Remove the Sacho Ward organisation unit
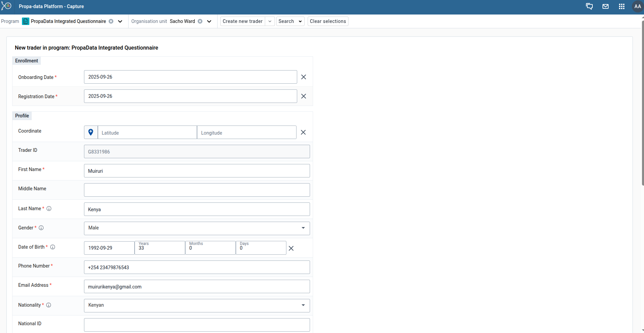644x333 pixels. click(x=200, y=21)
